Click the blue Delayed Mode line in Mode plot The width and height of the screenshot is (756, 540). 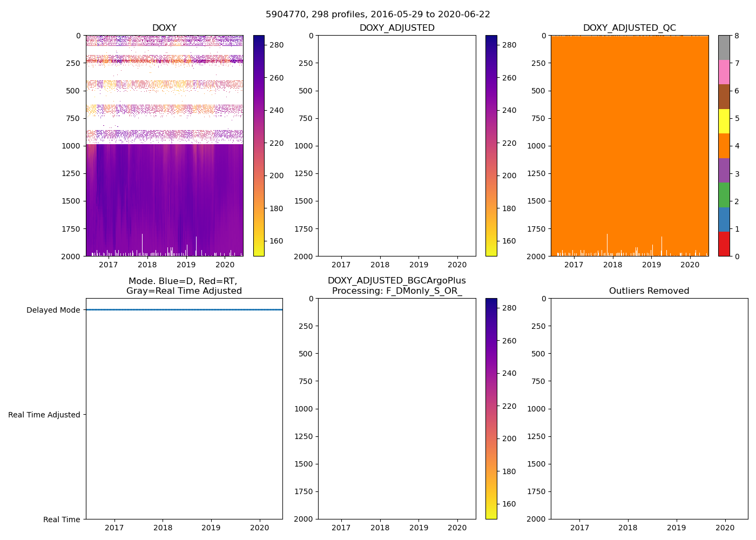click(184, 310)
